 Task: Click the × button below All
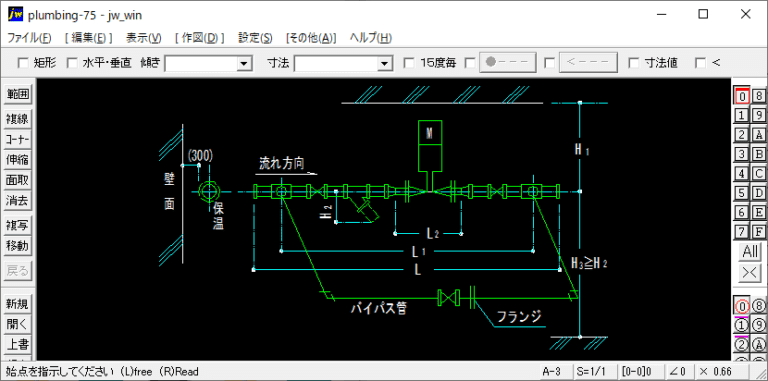[750, 272]
